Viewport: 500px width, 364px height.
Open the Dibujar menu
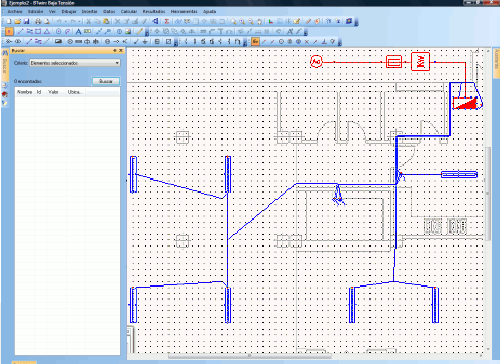[x=69, y=11]
